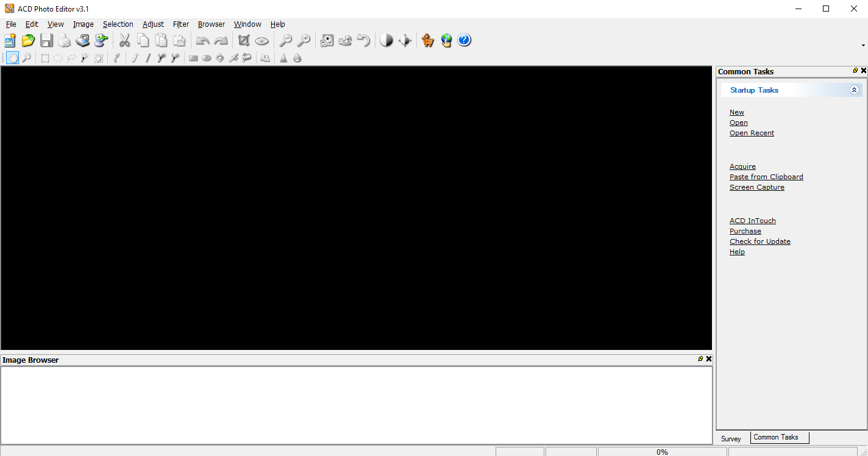Viewport: 868px width, 456px height.
Task: Click the New link in Startup Tasks
Action: click(x=737, y=112)
